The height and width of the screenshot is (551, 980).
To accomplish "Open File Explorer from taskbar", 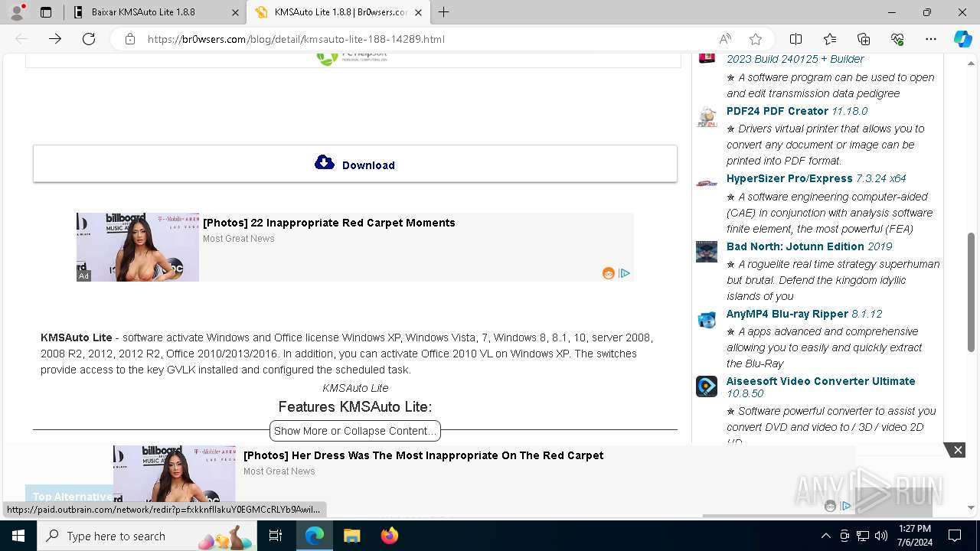I will (x=351, y=536).
